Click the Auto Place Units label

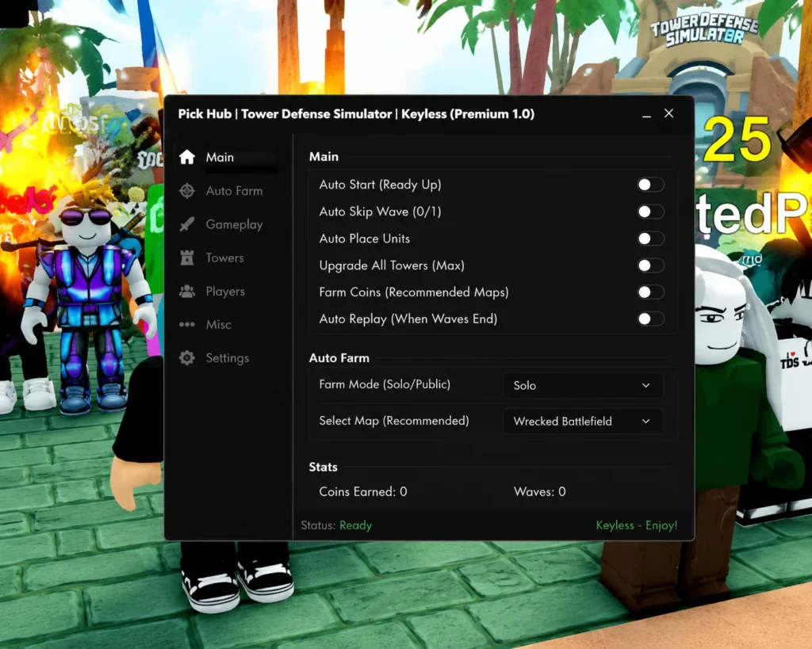(x=365, y=239)
